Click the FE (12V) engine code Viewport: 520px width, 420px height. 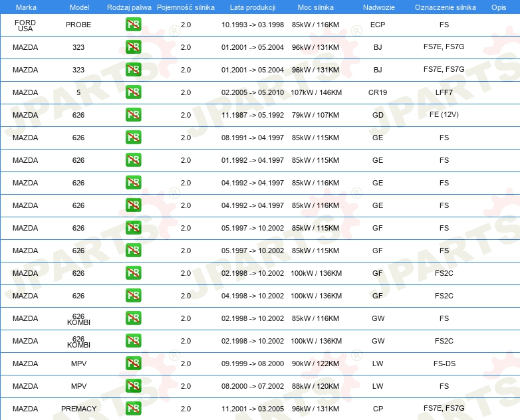444,115
